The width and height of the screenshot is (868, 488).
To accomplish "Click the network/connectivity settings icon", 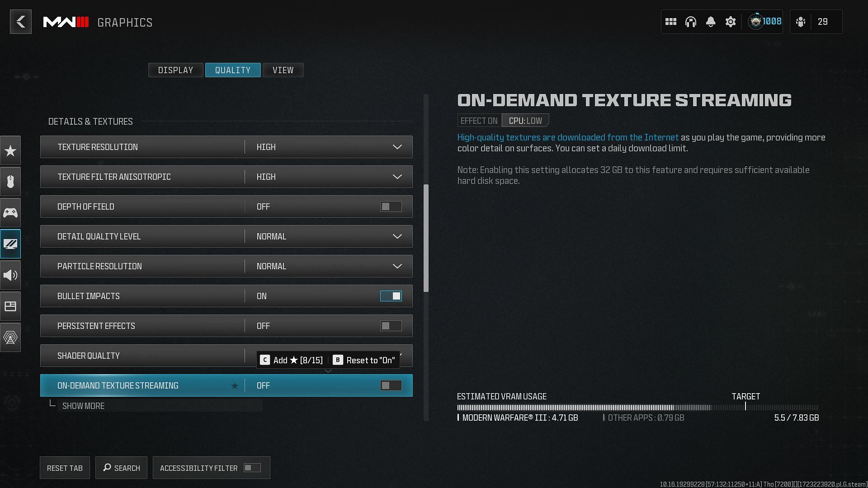I will tap(10, 337).
